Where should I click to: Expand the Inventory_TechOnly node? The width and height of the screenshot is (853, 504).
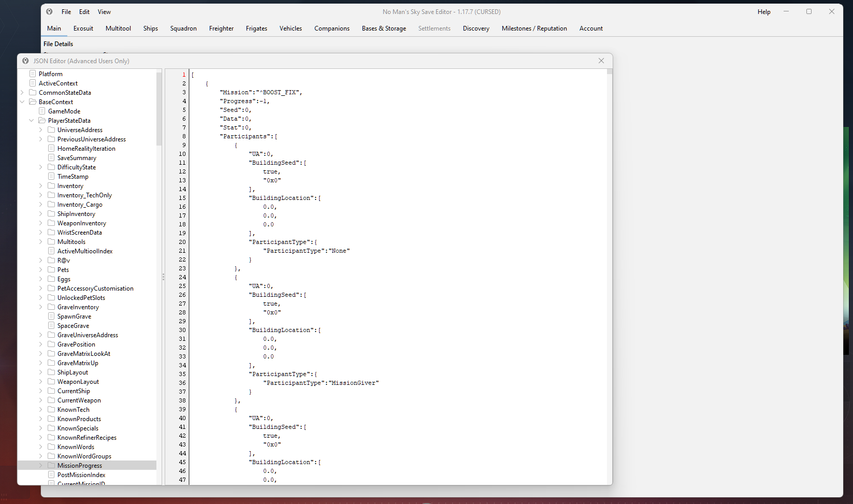pyautogui.click(x=41, y=195)
